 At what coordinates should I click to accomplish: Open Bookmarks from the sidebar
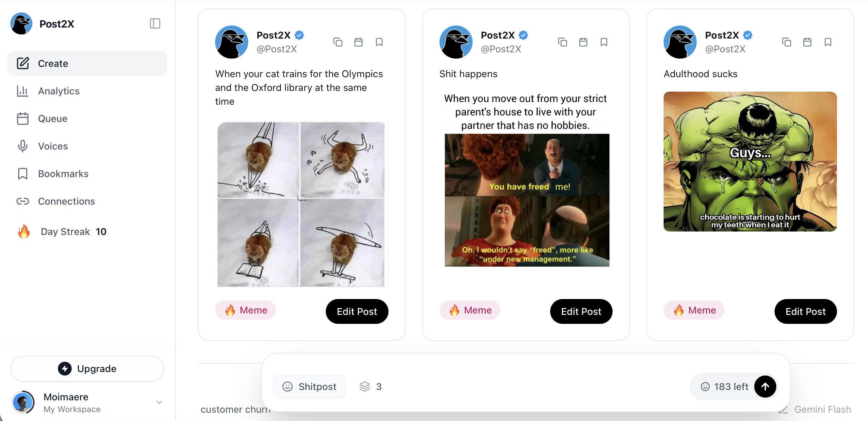63,174
